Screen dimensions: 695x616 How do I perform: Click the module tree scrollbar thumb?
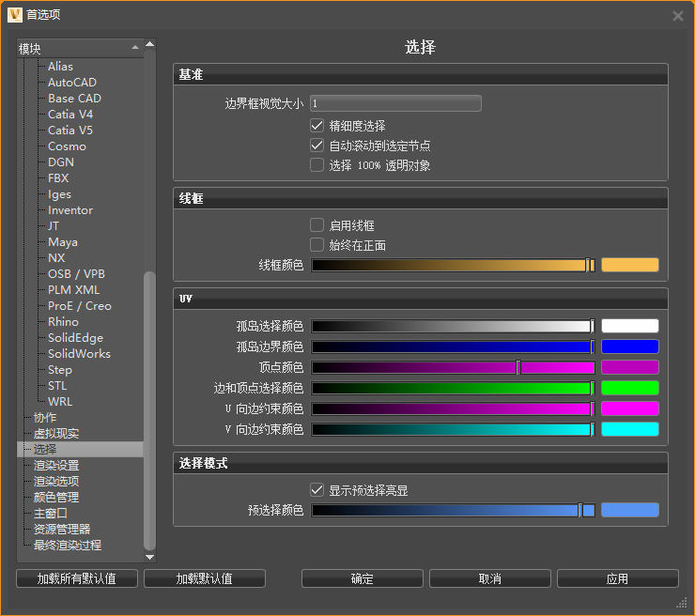pos(150,410)
